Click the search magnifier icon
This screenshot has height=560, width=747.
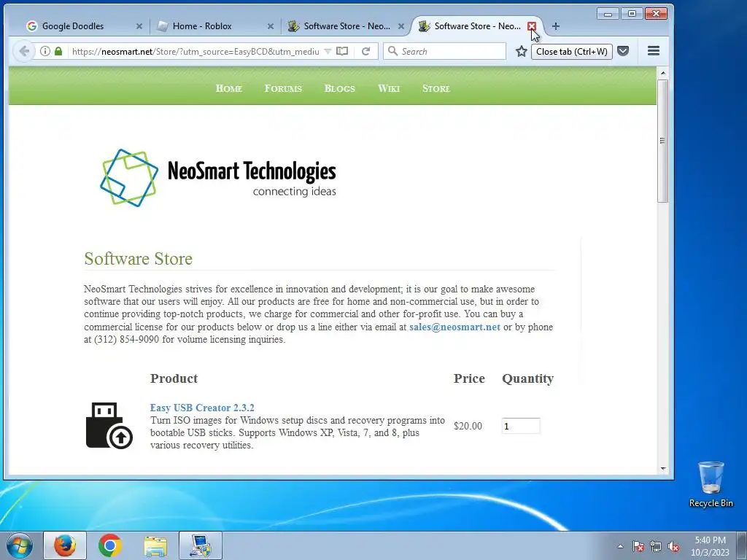(392, 51)
